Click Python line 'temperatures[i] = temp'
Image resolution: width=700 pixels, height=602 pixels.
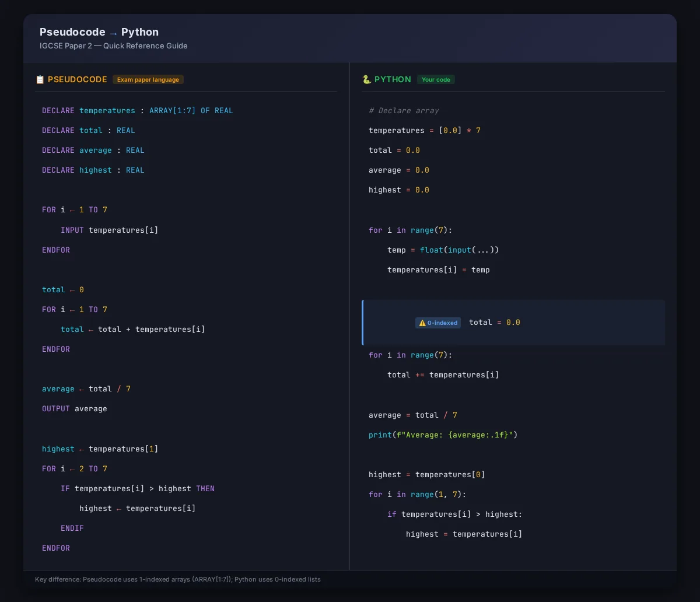tap(439, 270)
